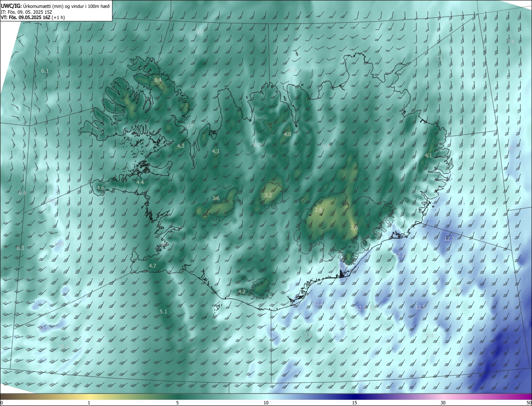This screenshot has width=532, height=406.
Task: Click the color scale label 30
Action: (443, 403)
